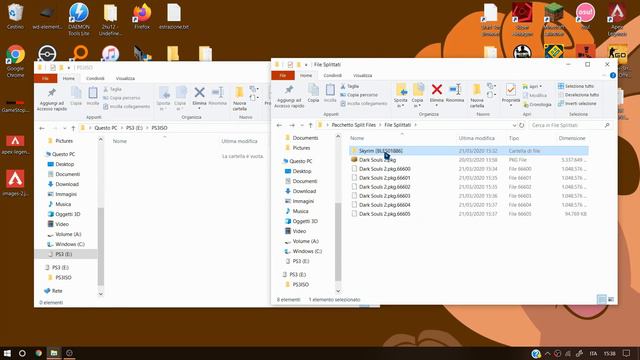Switch to large icons view in File Splittati
This screenshot has width=640, height=360.
pyautogui.click(x=611, y=300)
